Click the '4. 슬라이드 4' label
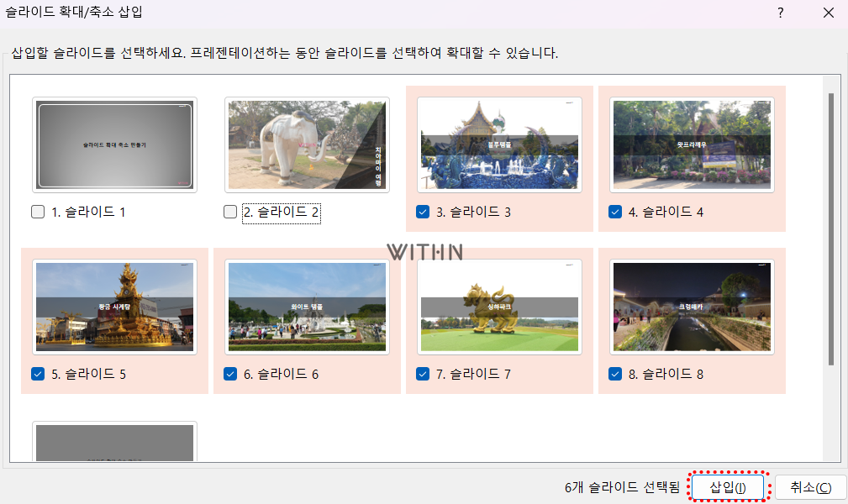The image size is (848, 504). pos(666,212)
